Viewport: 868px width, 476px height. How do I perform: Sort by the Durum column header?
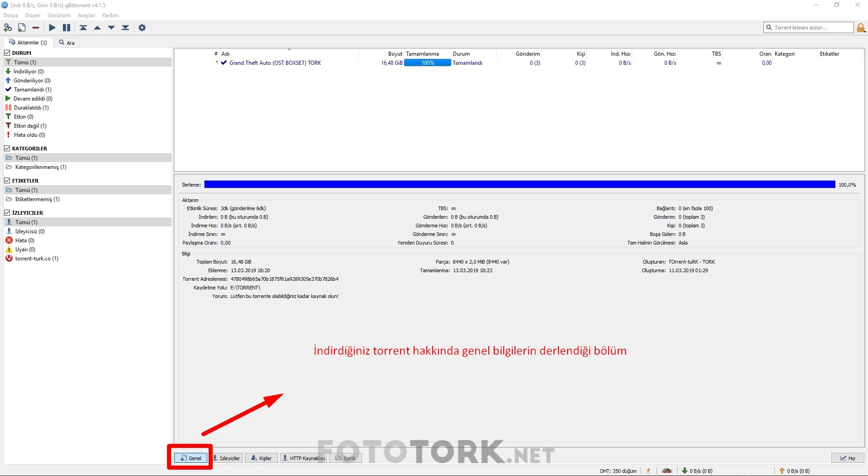473,54
